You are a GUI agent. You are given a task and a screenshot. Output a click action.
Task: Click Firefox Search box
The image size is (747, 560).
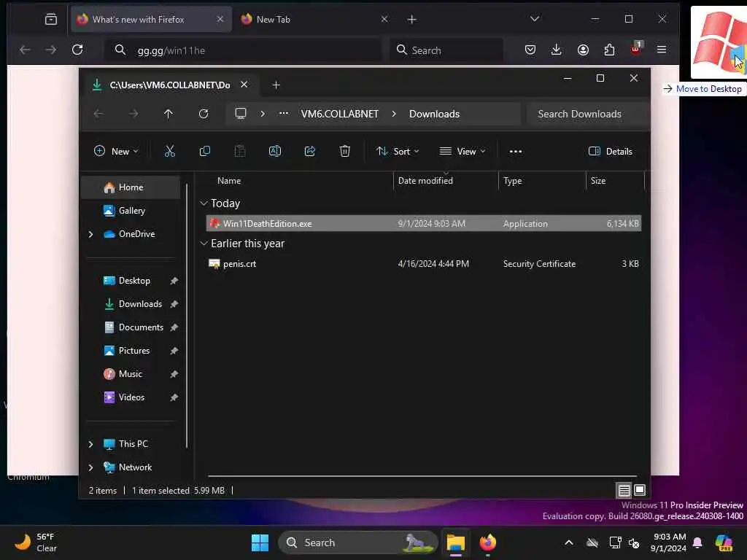[x=447, y=50]
